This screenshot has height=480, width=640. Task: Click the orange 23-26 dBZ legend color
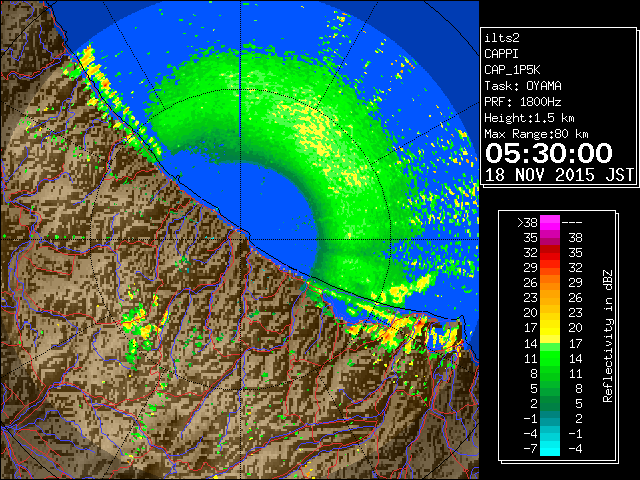pyautogui.click(x=550, y=298)
